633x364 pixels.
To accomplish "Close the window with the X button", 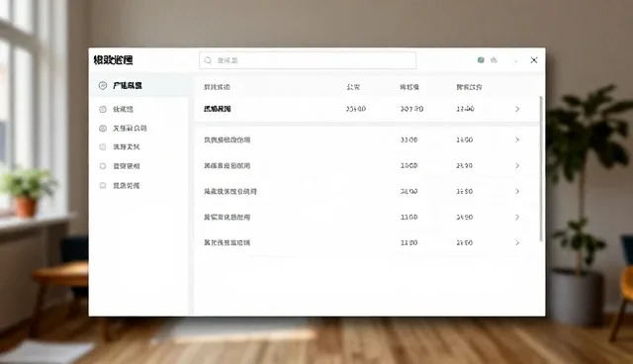I will 534,60.
